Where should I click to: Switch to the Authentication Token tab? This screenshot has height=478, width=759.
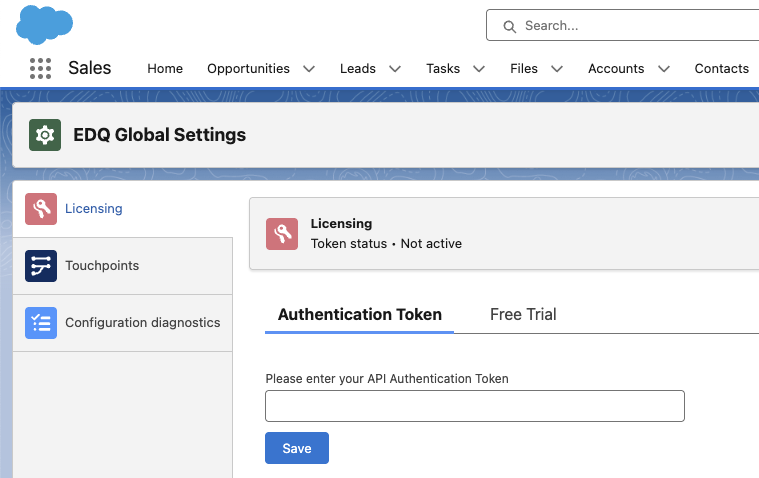[360, 314]
